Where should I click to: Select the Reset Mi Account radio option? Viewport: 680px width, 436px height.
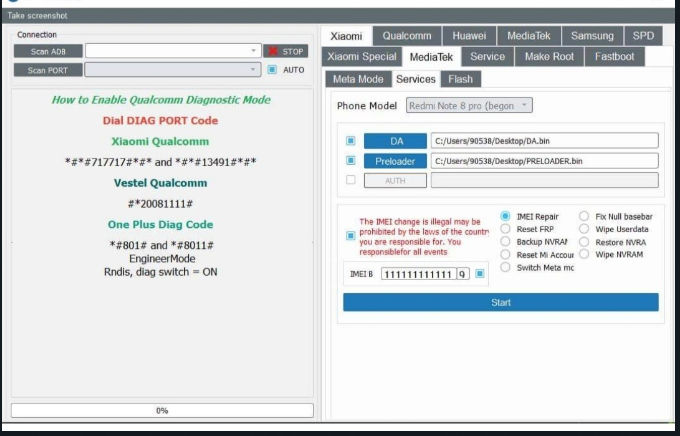[x=505, y=254]
